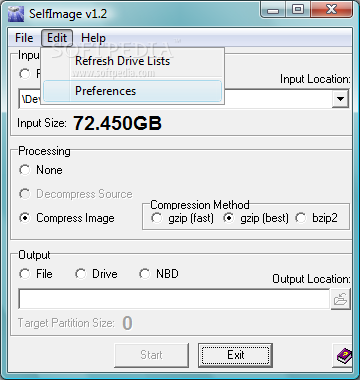Image resolution: width=360 pixels, height=380 pixels.
Task: Select Drive as output type
Action: pos(96,274)
